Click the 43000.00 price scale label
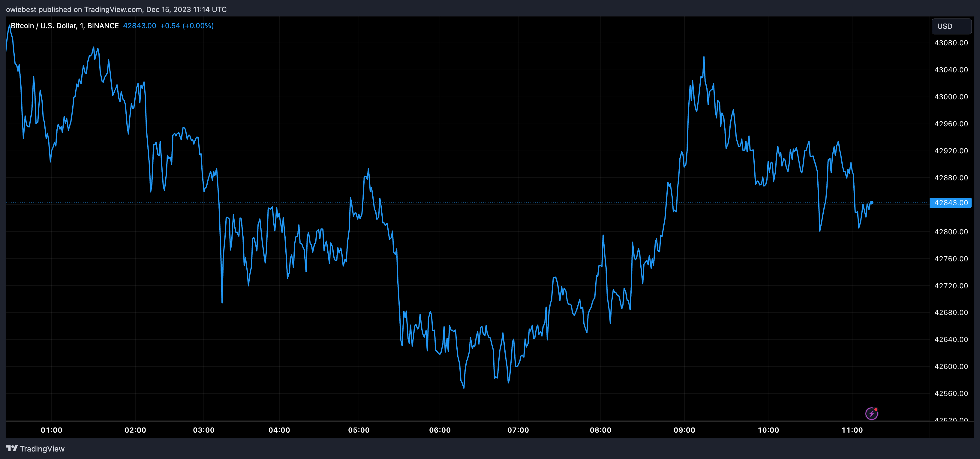The height and width of the screenshot is (459, 980). point(951,97)
